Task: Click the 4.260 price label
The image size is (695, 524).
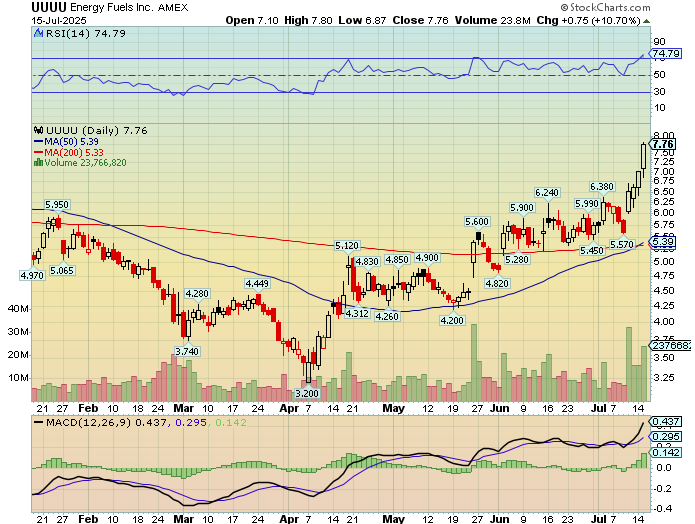Action: pyautogui.click(x=387, y=316)
